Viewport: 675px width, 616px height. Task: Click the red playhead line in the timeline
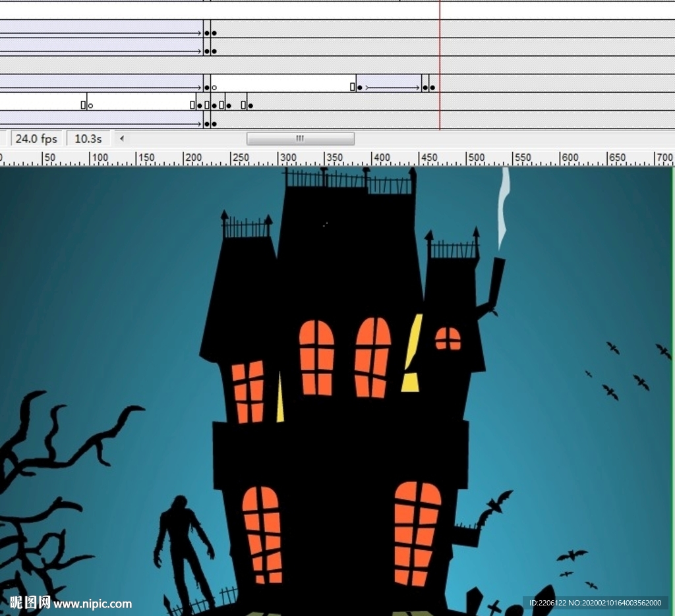440,65
